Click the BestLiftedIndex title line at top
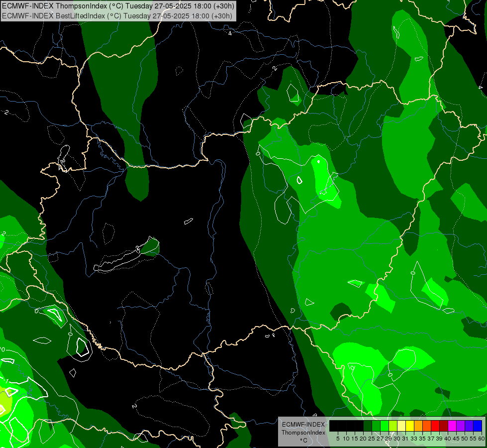The width and height of the screenshot is (487, 448). 117,15
